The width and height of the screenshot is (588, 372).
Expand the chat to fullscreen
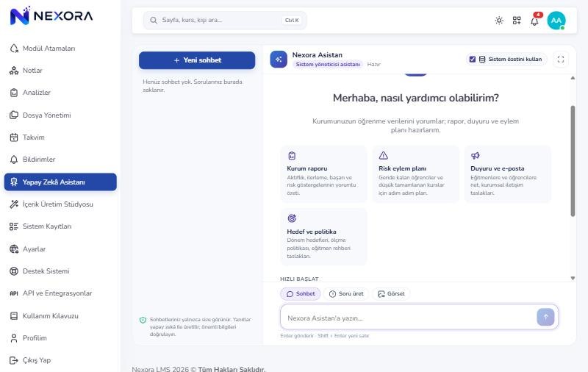tap(561, 60)
